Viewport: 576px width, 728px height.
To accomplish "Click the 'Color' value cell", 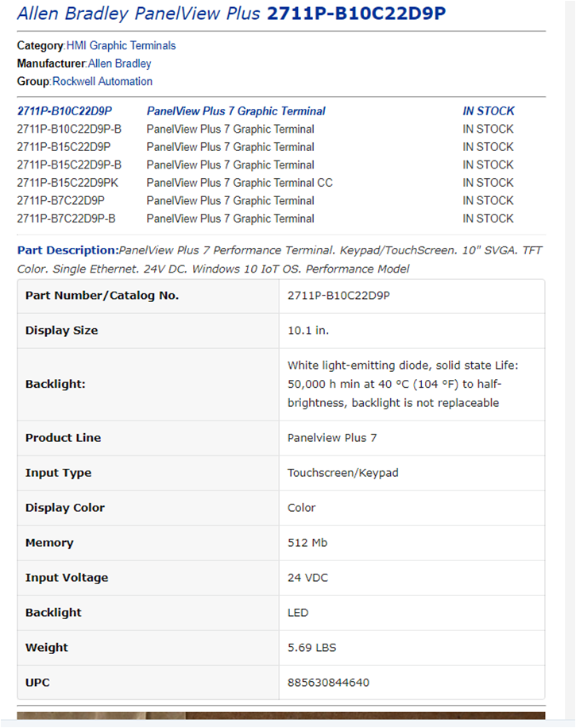I will (412, 508).
